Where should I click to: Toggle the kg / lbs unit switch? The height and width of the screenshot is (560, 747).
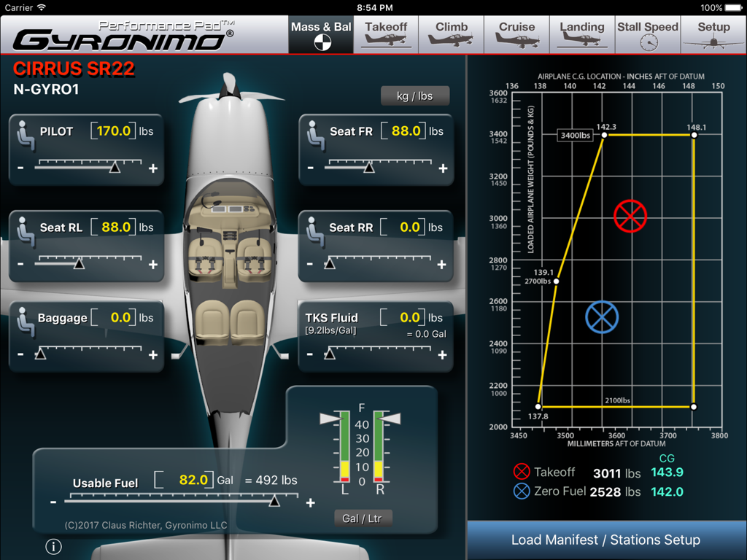coord(415,95)
